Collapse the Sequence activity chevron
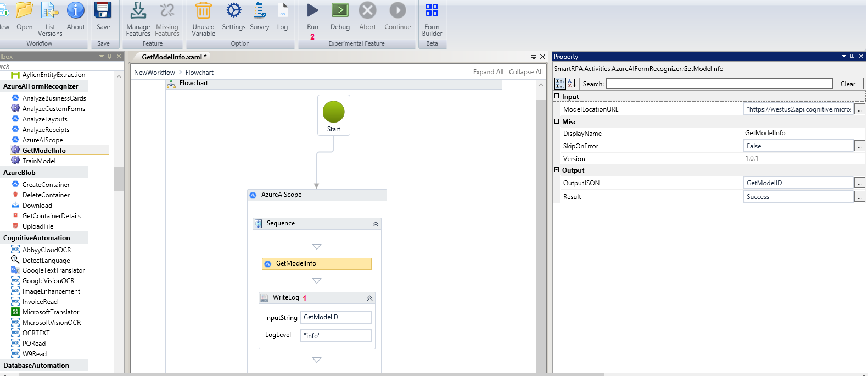Image resolution: width=868 pixels, height=376 pixels. pos(376,224)
